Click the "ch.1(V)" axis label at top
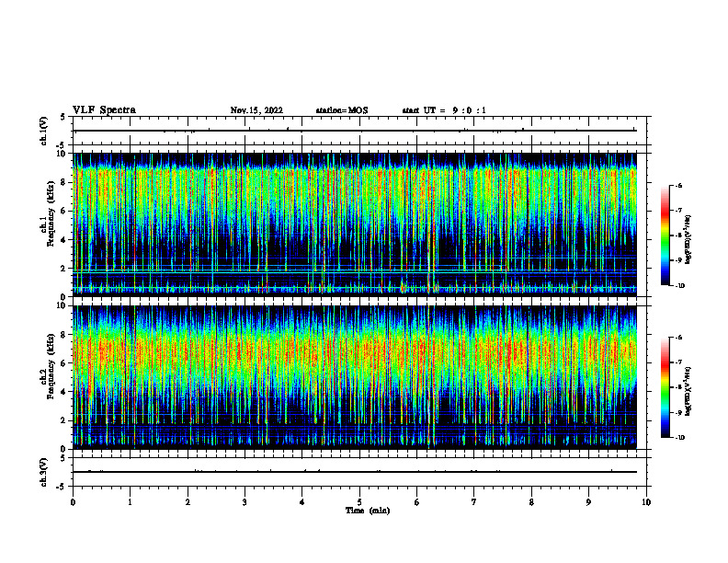 pos(43,131)
